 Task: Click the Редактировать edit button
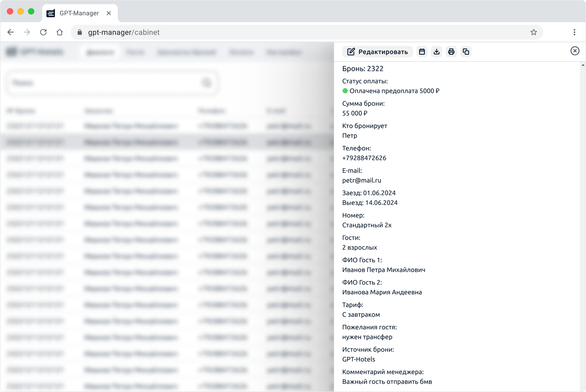377,52
